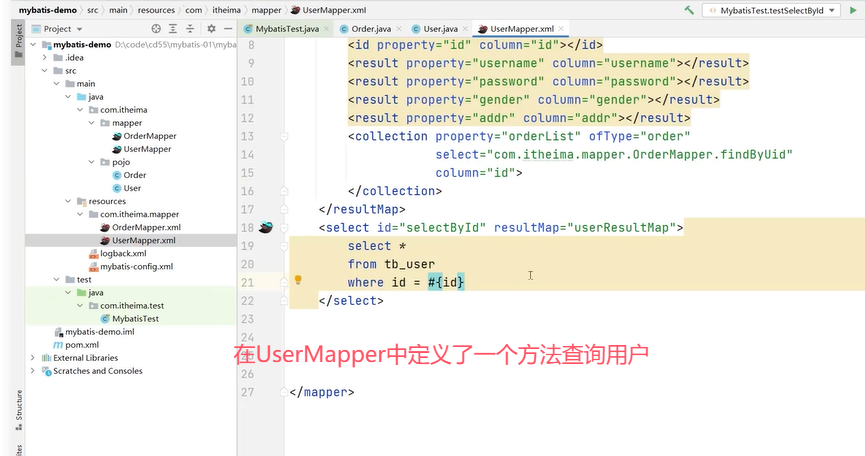Switch to the User.java tab
865x456 pixels.
click(x=440, y=29)
